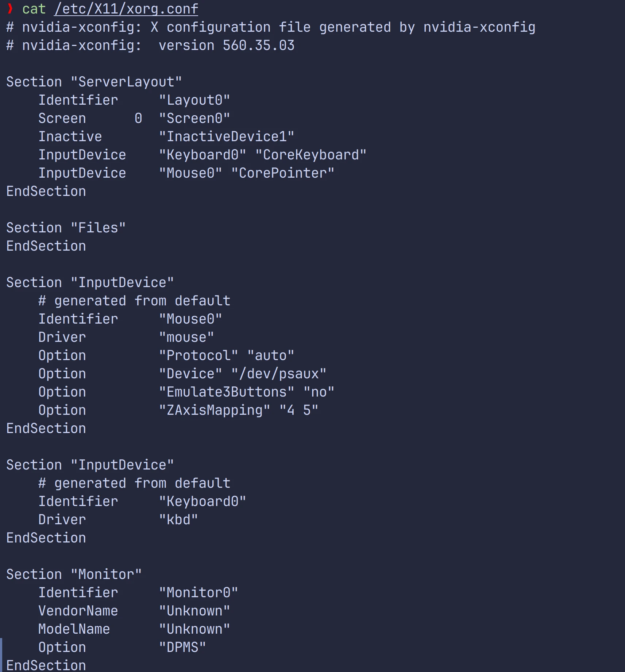Click the "Layout0" identifier value
The width and height of the screenshot is (625, 672).
click(194, 100)
